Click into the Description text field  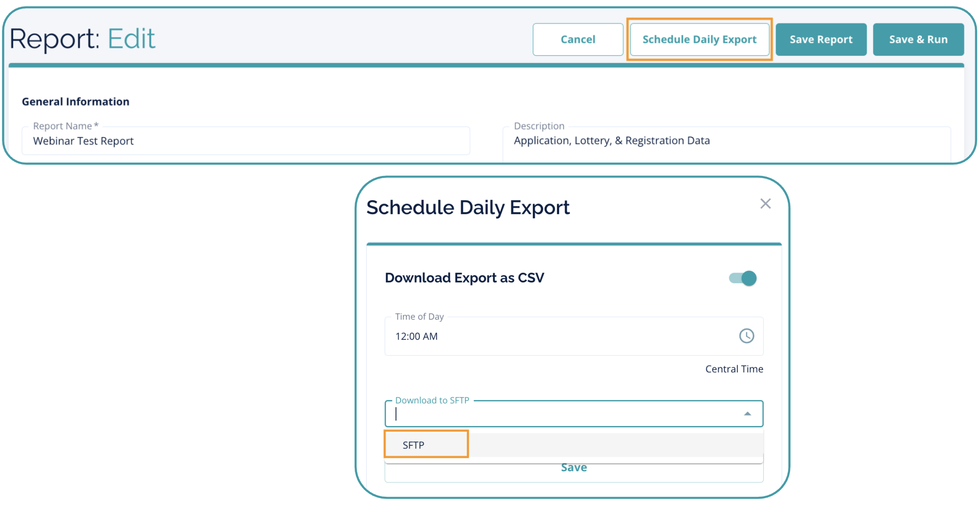pyautogui.click(x=726, y=141)
